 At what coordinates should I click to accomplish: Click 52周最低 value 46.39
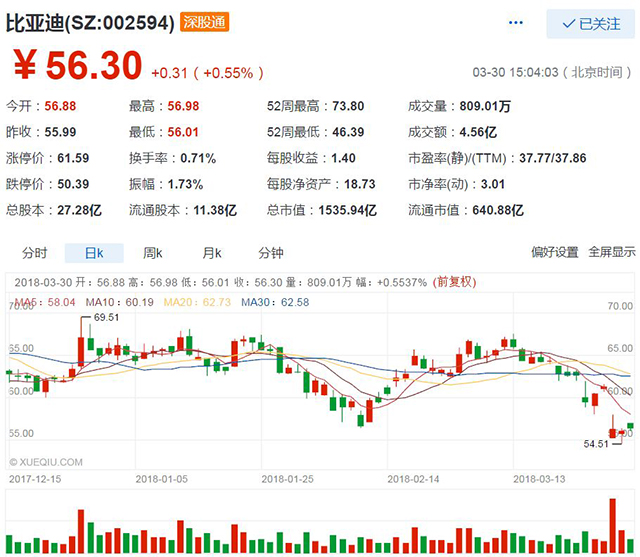coord(348,132)
